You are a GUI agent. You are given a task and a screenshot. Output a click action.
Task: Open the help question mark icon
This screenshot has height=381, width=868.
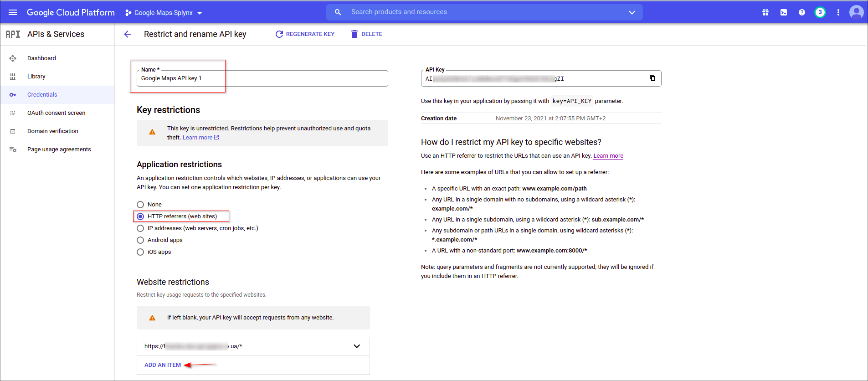point(801,12)
